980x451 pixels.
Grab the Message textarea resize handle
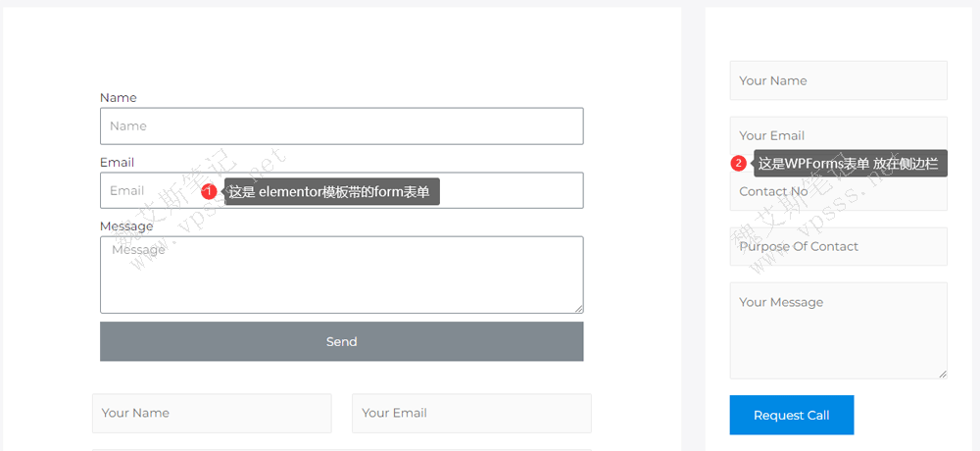coord(578,308)
